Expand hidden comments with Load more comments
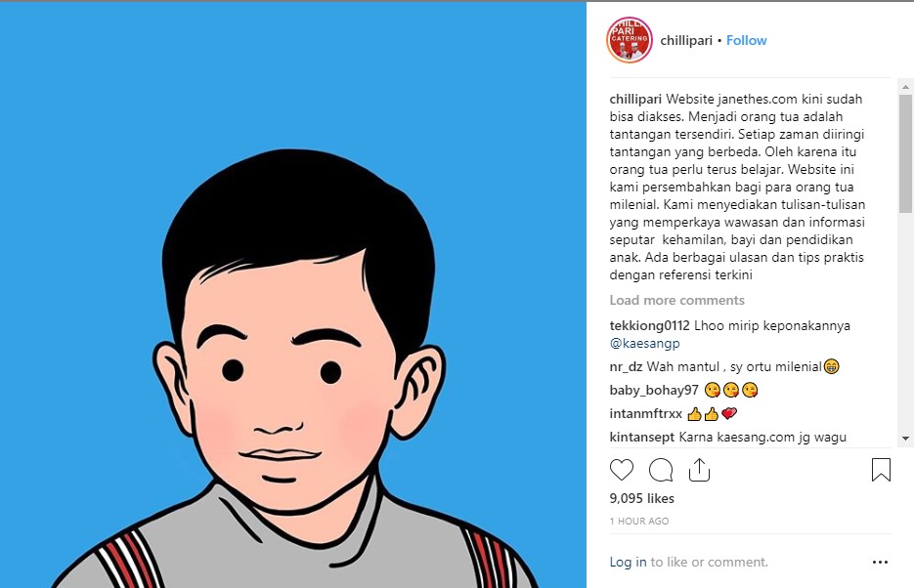Viewport: 914px width, 588px height. click(676, 300)
